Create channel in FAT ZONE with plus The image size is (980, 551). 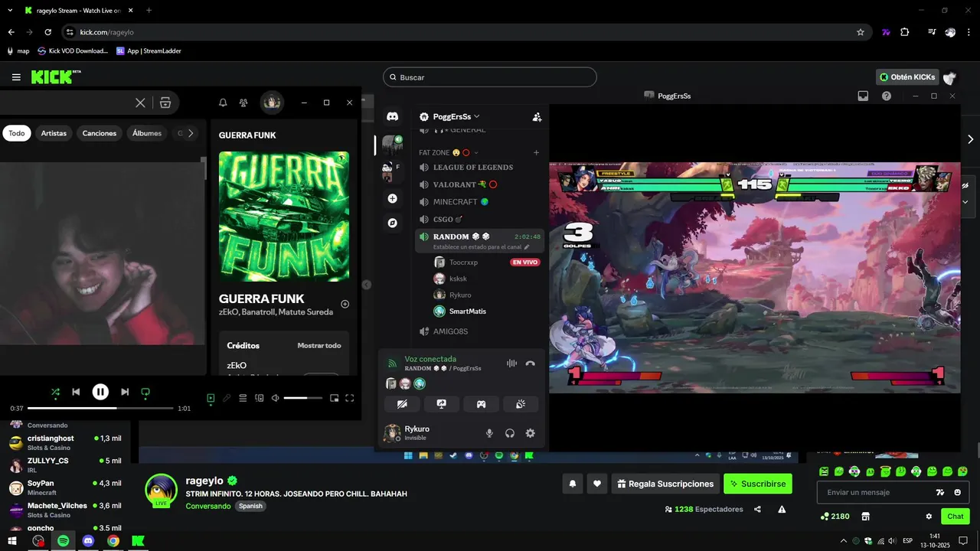pyautogui.click(x=536, y=152)
